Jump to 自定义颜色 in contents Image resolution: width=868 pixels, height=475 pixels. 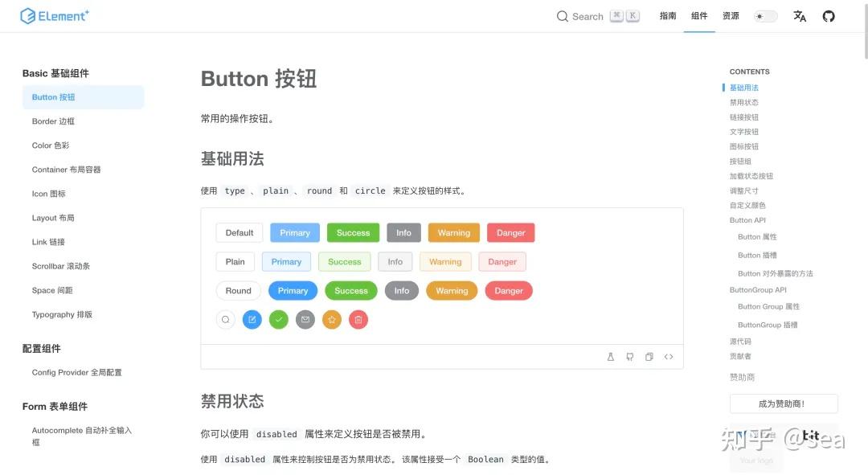coord(748,206)
